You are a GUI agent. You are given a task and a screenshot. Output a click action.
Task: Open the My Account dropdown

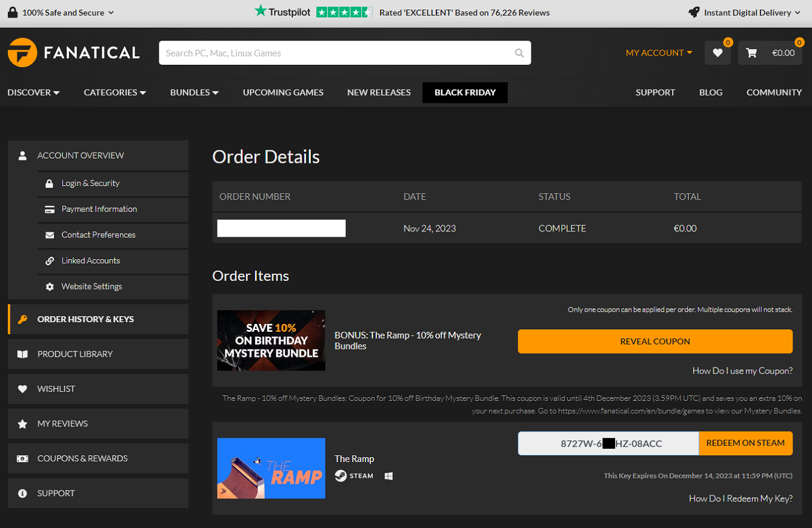(x=659, y=53)
